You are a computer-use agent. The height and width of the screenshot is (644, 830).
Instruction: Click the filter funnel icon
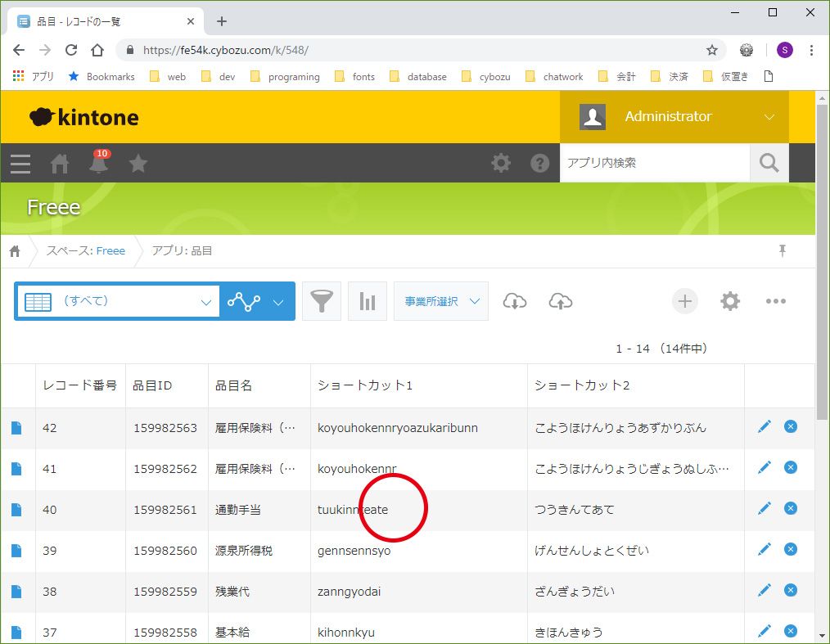pos(322,301)
